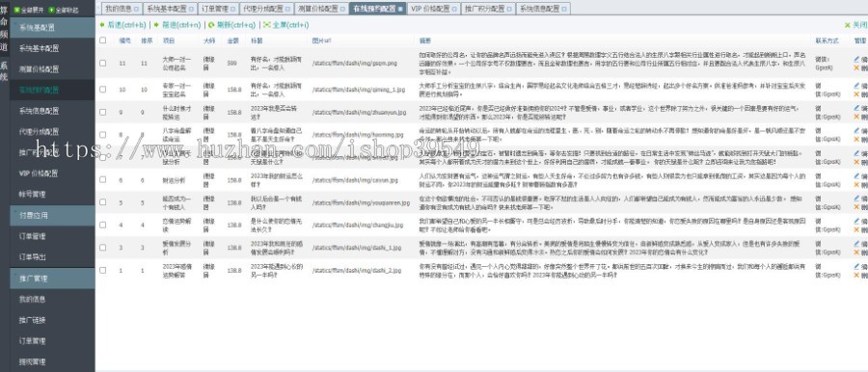Check the checkbox for row 1
This screenshot has height=372, width=868.
102,270
